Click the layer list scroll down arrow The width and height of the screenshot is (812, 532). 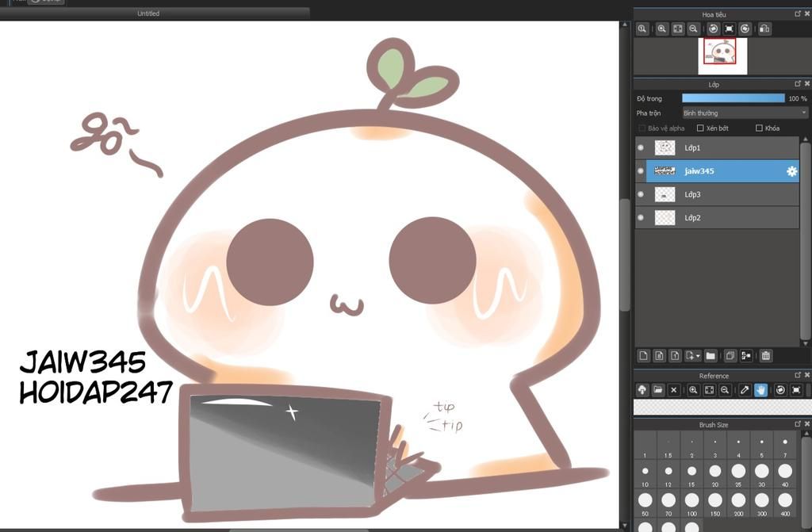(806, 343)
